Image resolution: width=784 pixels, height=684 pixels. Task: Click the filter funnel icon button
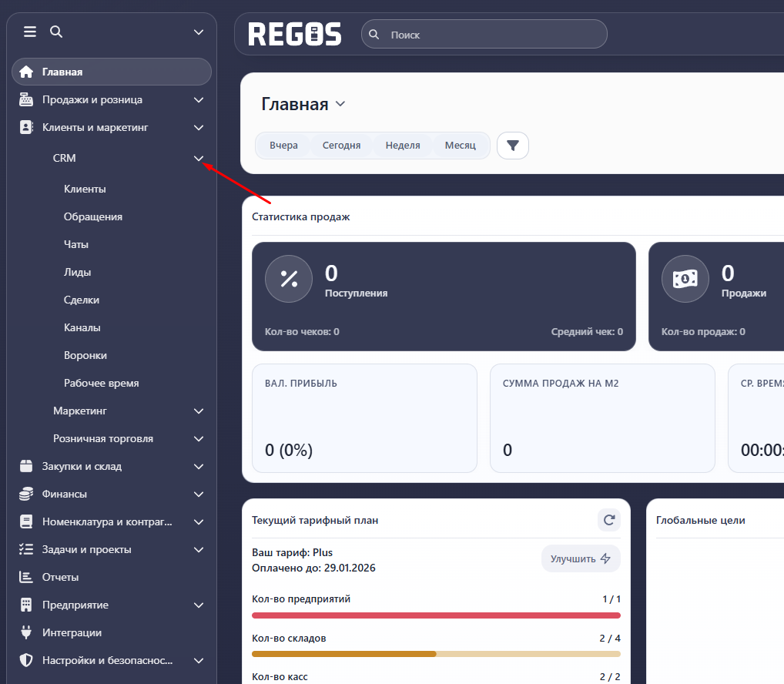(513, 145)
